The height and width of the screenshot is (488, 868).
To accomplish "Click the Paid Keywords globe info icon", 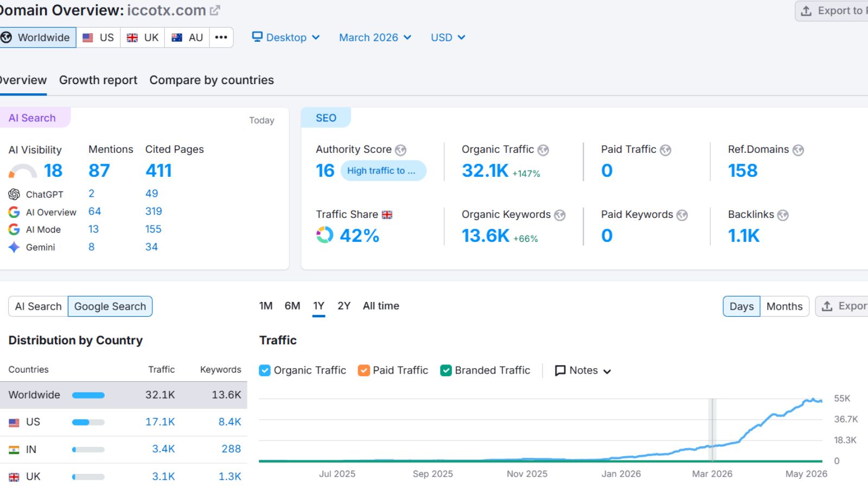I will (682, 215).
